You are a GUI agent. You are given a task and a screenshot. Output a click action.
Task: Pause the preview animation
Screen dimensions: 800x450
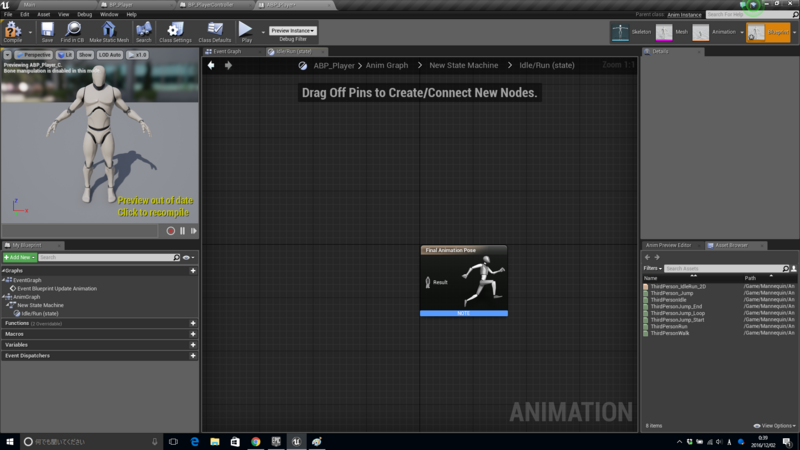(x=183, y=231)
